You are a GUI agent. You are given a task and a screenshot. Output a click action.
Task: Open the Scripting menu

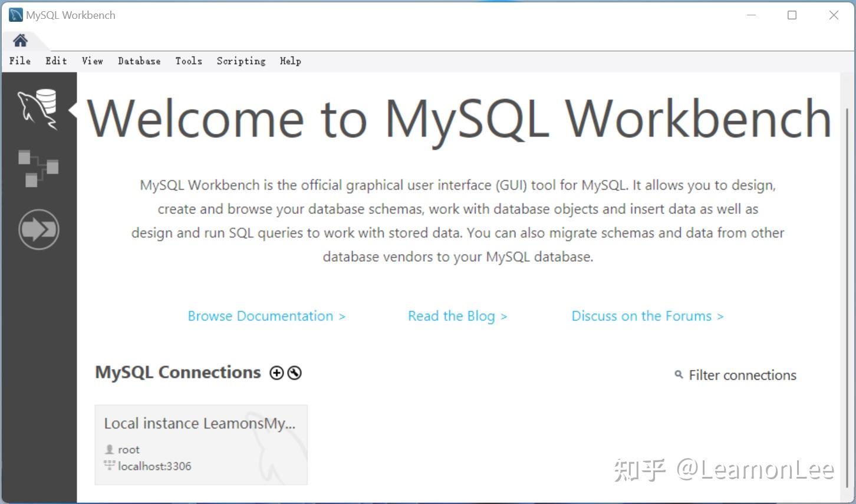(x=241, y=61)
